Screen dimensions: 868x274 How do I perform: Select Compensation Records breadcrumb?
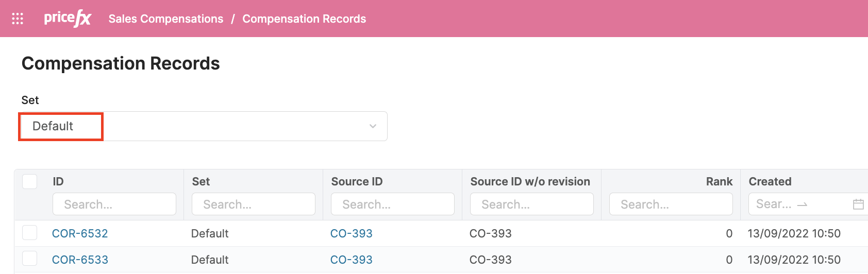304,19
